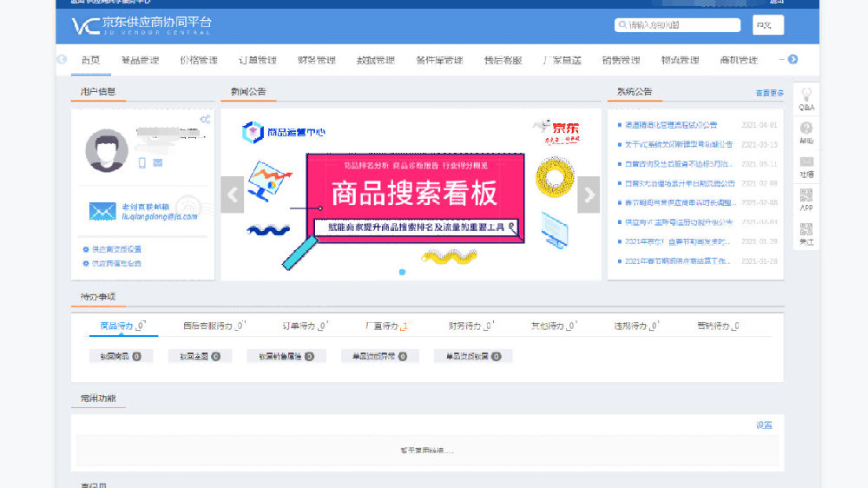Click the 驳回销售属性 0 button

(286, 356)
